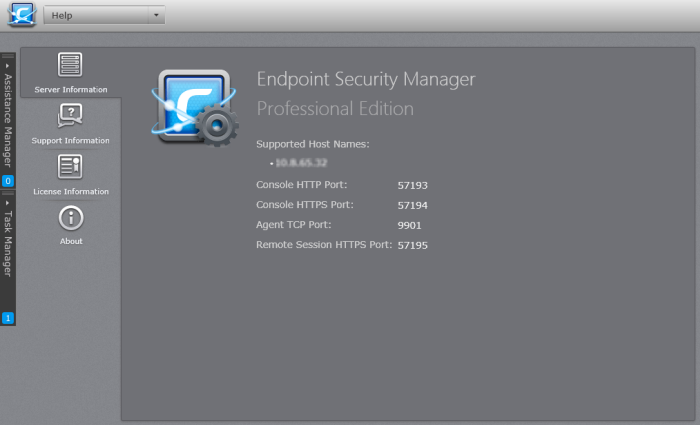Open the Server Information icon
Screen dimensions: 700x425
(70, 65)
